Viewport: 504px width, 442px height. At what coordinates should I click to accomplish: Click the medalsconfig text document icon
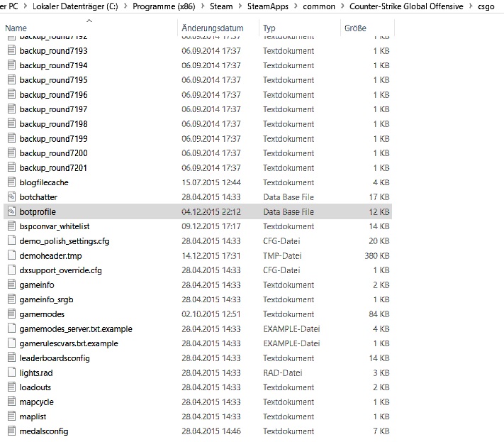(x=11, y=431)
